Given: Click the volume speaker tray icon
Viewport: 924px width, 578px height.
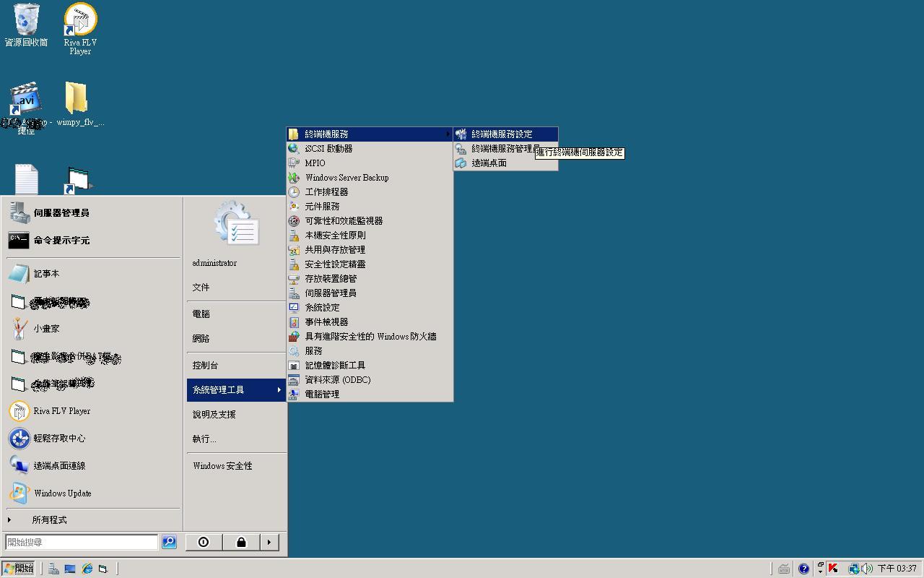Looking at the screenshot, I should coord(867,569).
